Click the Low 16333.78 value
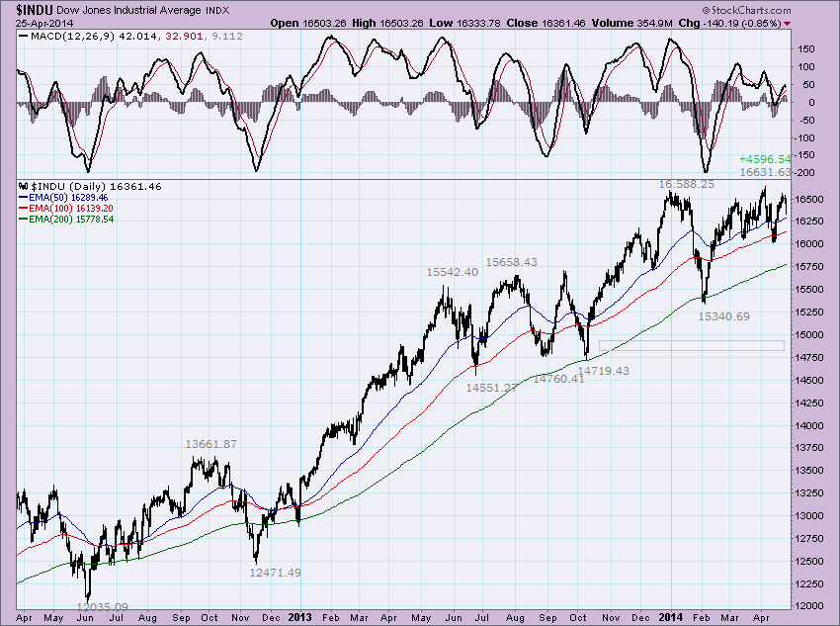The height and width of the screenshot is (626, 840). tap(465, 23)
